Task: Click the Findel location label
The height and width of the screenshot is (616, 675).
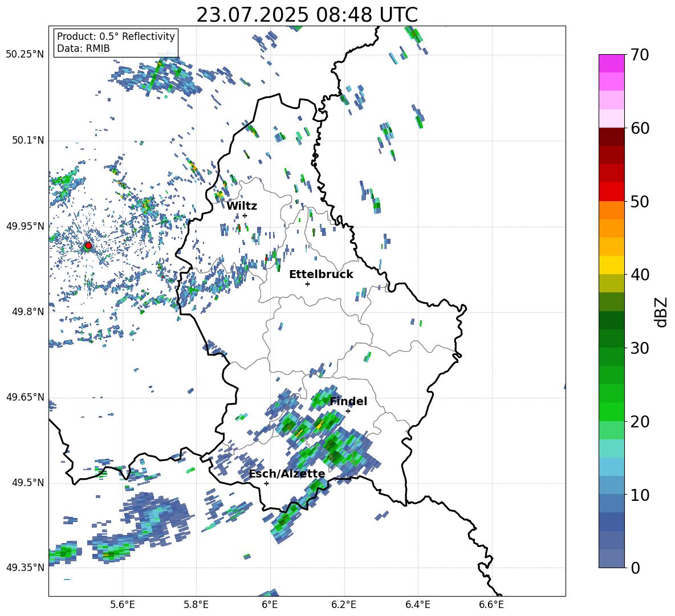Action: click(348, 401)
